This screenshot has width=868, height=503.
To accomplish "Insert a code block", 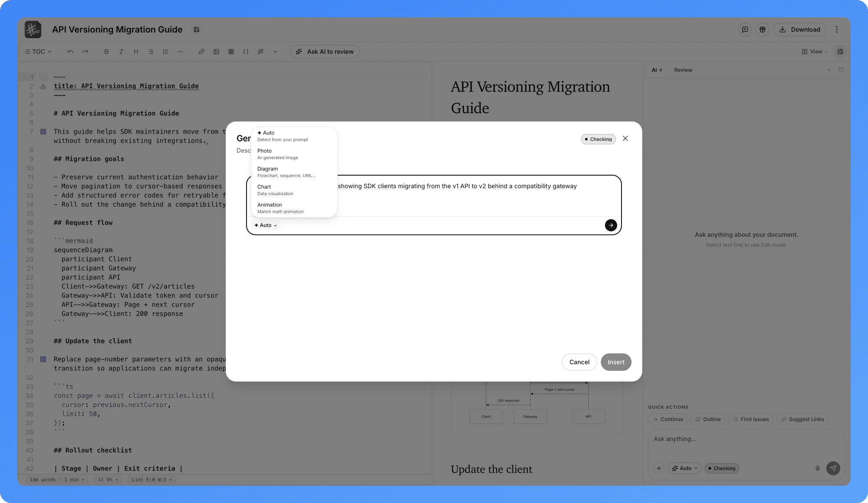I will (x=246, y=52).
